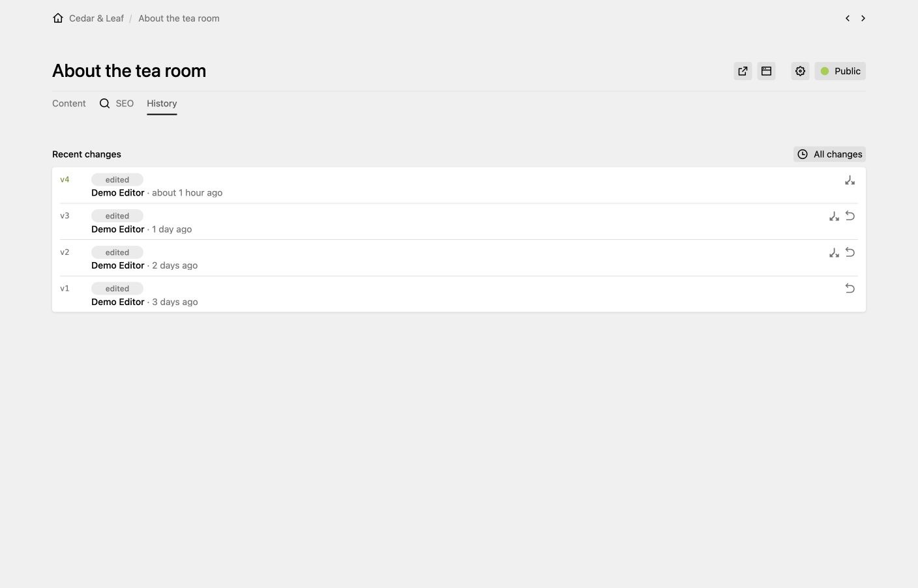
Task: Switch to the SEO tab
Action: (x=117, y=104)
